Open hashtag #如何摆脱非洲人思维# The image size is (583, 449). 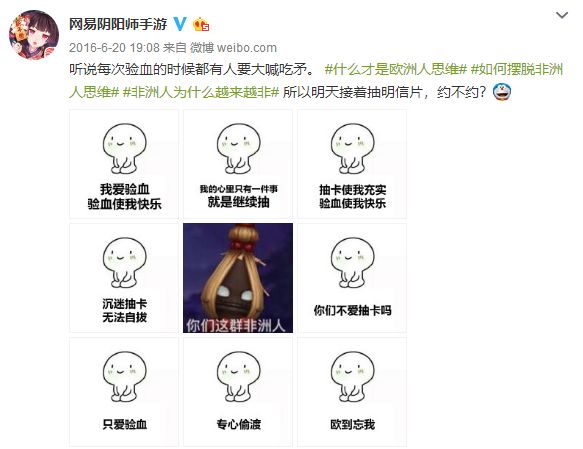click(316, 81)
